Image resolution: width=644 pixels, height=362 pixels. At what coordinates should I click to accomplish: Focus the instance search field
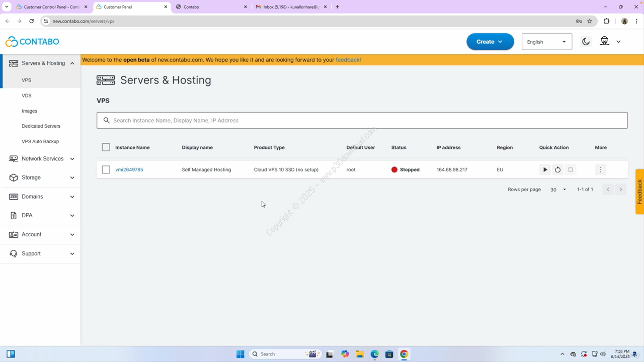click(x=362, y=121)
